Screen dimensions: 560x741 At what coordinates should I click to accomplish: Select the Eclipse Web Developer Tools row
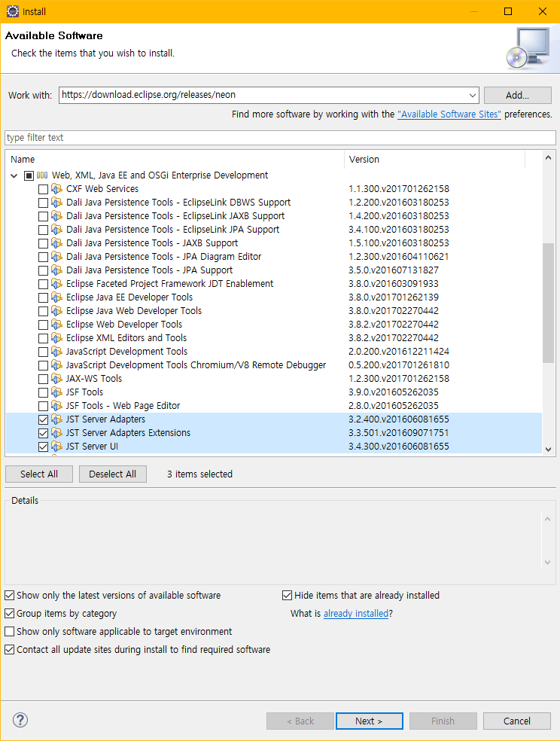(274, 325)
